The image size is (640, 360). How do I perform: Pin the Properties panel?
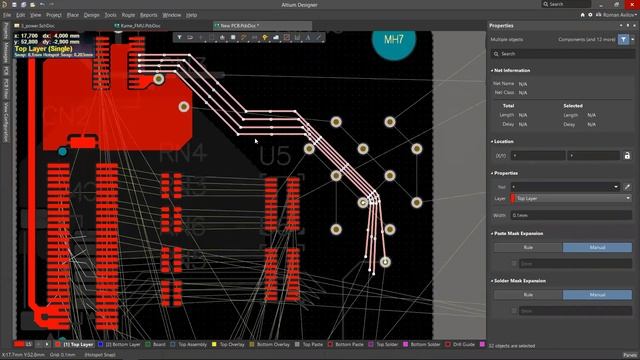(628, 25)
